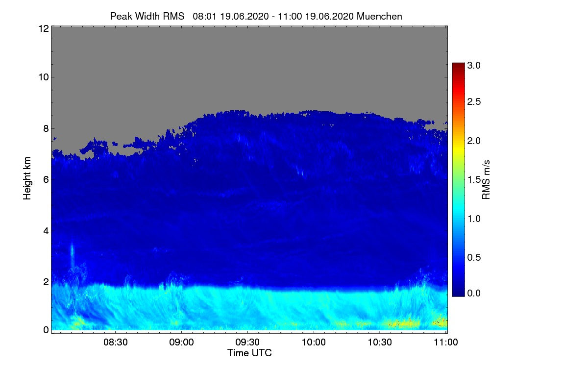Viewport: 588px width, 392px height.
Task: Click the colorbar value 0.0
Action: point(475,293)
